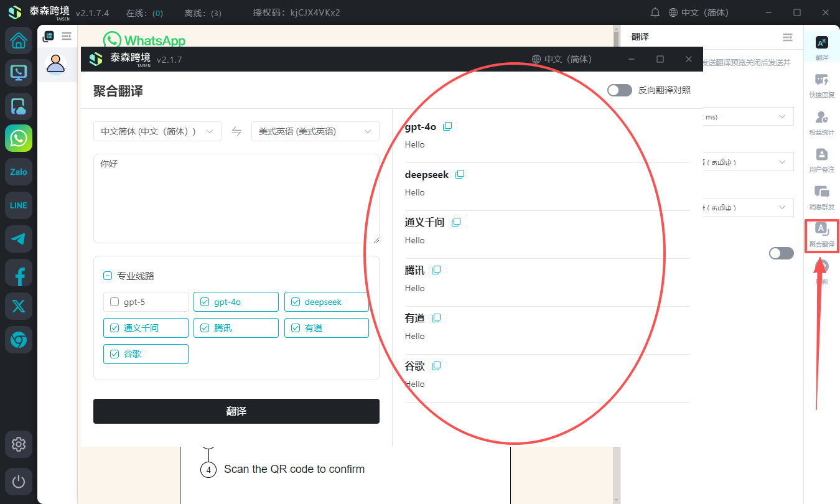Copy the deepseek translation result
The image size is (840, 504).
tap(460, 174)
